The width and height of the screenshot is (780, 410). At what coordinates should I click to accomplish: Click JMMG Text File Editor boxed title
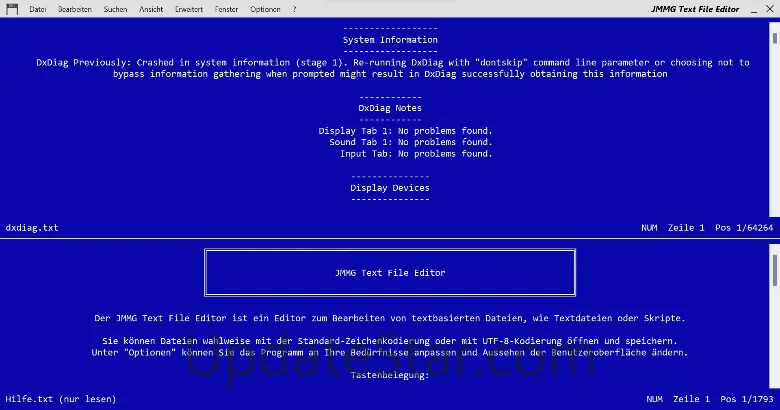[x=390, y=273]
